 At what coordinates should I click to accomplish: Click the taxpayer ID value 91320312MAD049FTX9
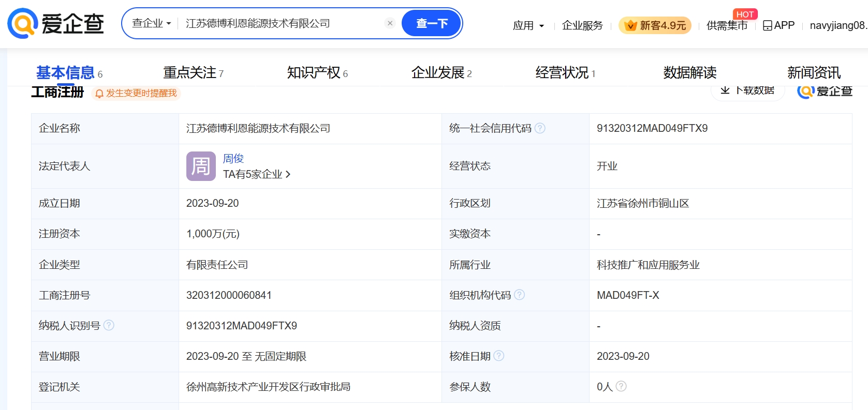click(242, 326)
